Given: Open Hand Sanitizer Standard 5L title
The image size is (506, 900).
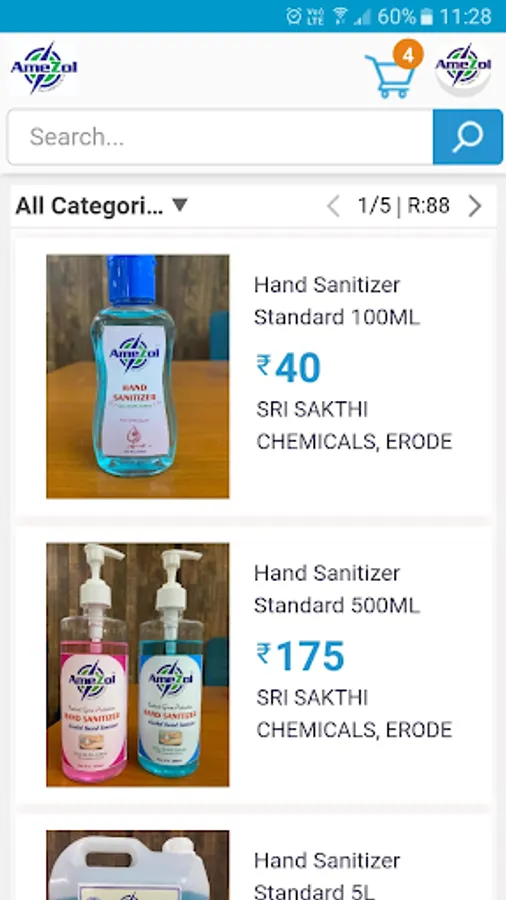Looking at the screenshot, I should click(327, 875).
